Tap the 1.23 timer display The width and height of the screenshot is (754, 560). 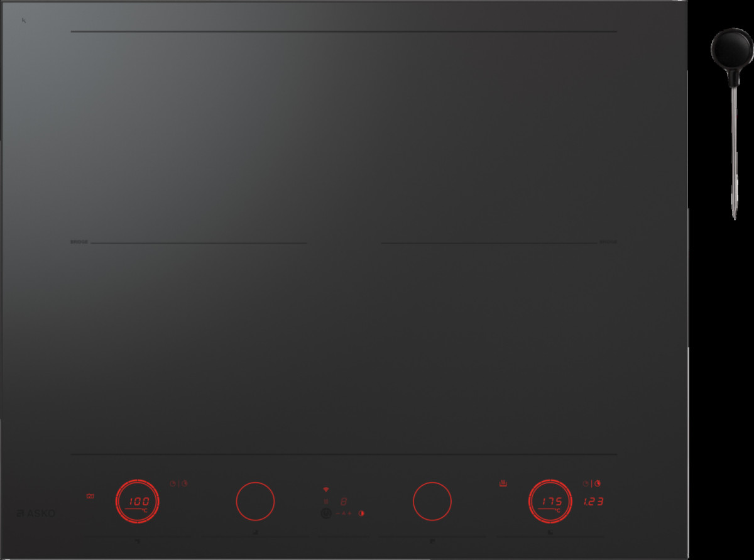[594, 502]
